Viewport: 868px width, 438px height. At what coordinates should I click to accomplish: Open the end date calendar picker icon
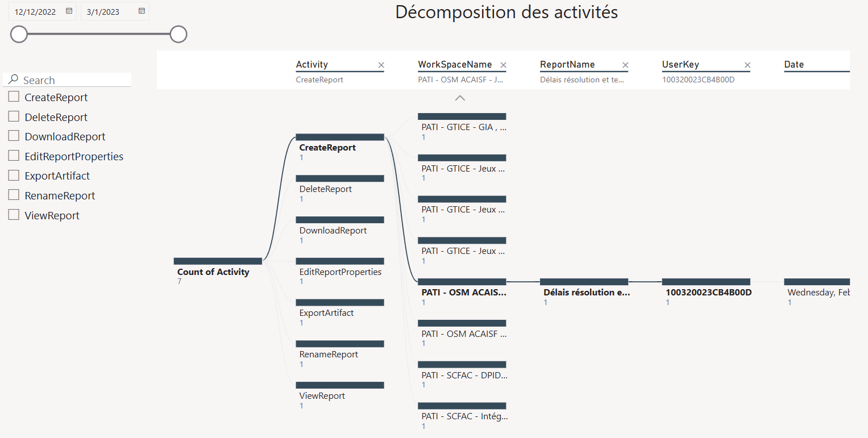coord(142,11)
